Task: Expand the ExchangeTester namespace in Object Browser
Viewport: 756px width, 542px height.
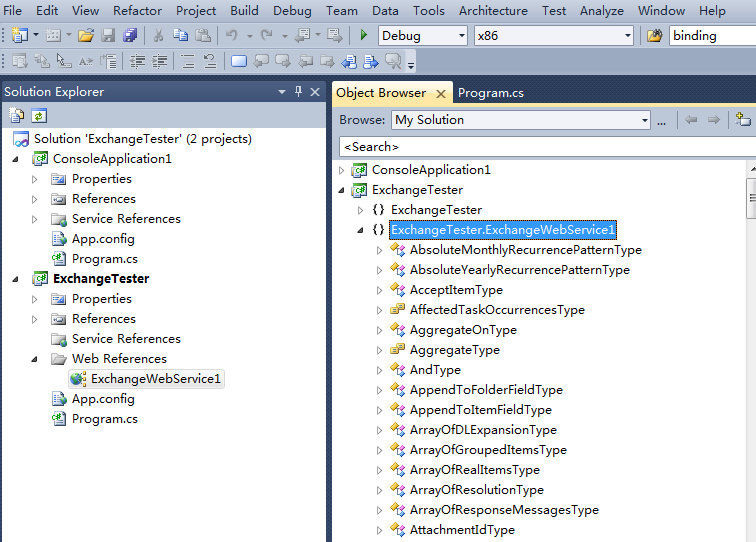Action: pos(361,210)
